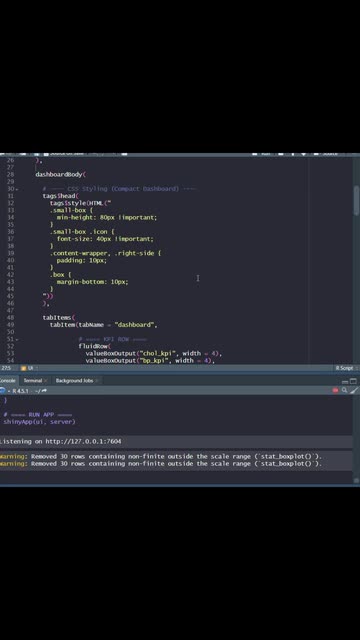Click the tags$style(HTML(" line

tap(81, 203)
